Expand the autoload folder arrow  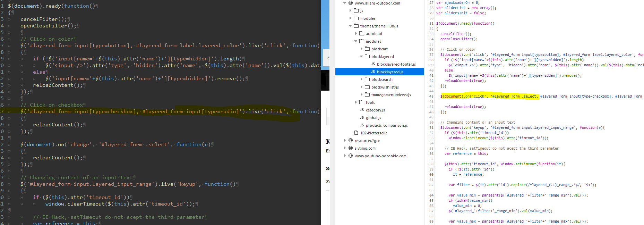(x=356, y=34)
